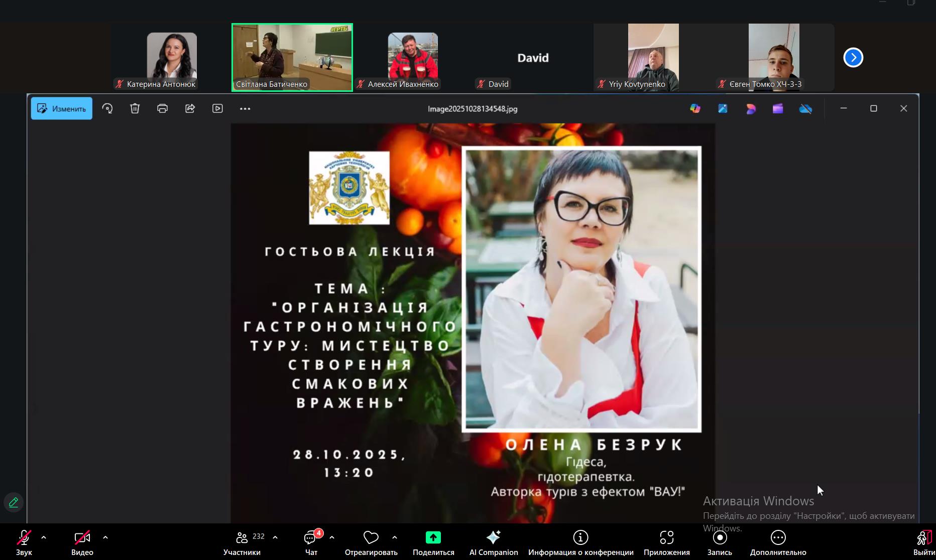Click the green annotation pencil icon
Viewport: 936px width, 560px height.
click(14, 502)
